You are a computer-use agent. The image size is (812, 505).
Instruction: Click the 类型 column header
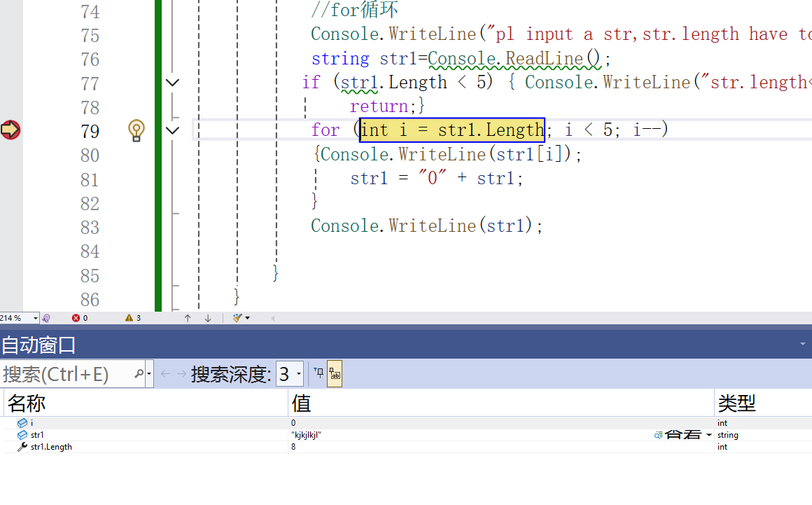pyautogui.click(x=763, y=403)
